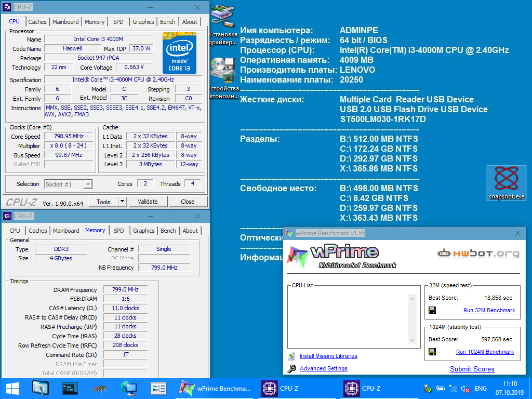Open Mainboard tab in top CPU-Z window
Screen dimensions: 532x399
click(65, 22)
